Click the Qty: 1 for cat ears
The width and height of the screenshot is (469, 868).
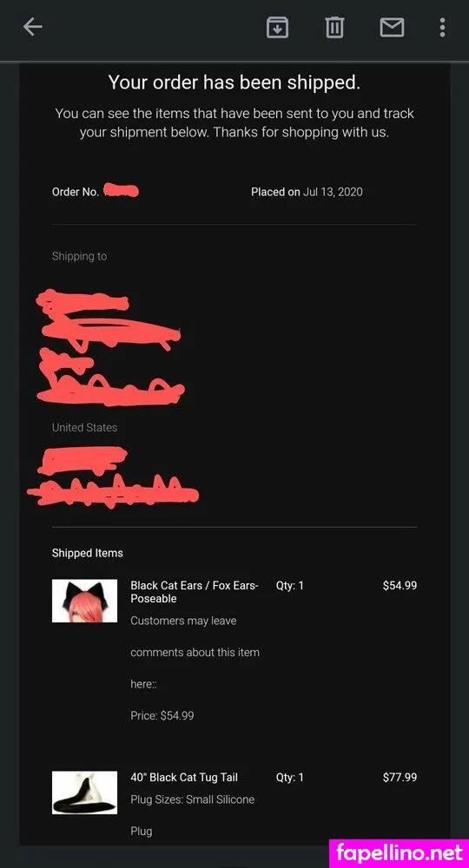289,585
